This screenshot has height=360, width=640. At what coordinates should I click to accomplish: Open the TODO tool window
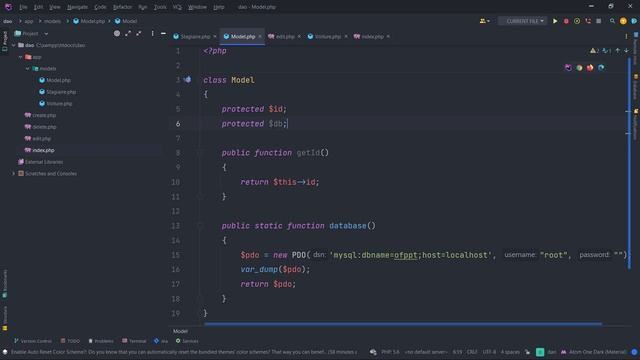[x=70, y=341]
